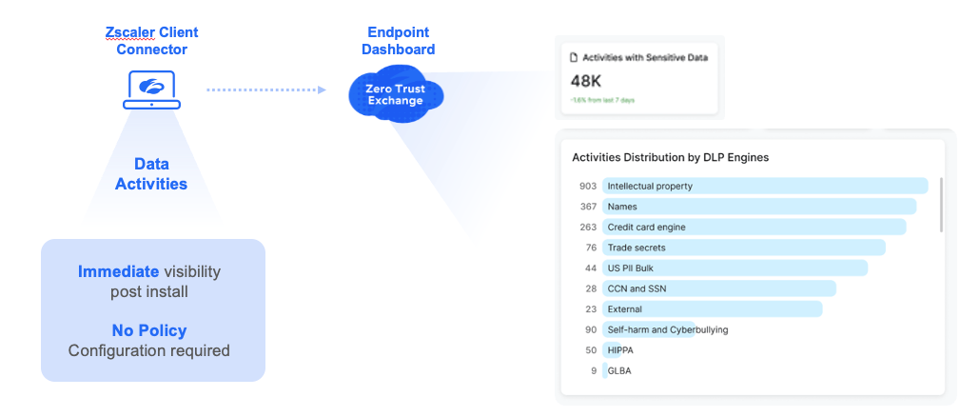Viewport: 980px width, 417px height.
Task: Click the Trade secrets bar
Action: [743, 248]
